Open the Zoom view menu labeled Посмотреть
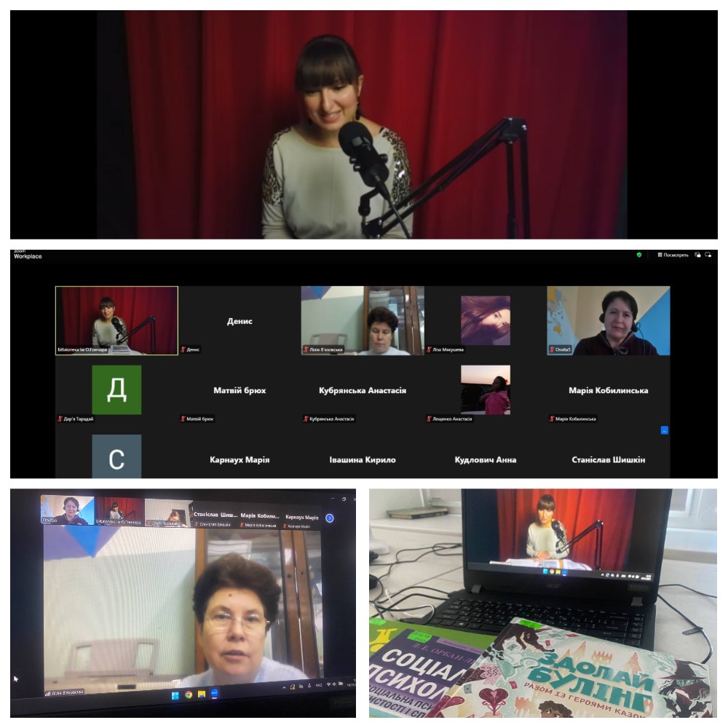Screen dimensions: 728x728 [x=673, y=255]
